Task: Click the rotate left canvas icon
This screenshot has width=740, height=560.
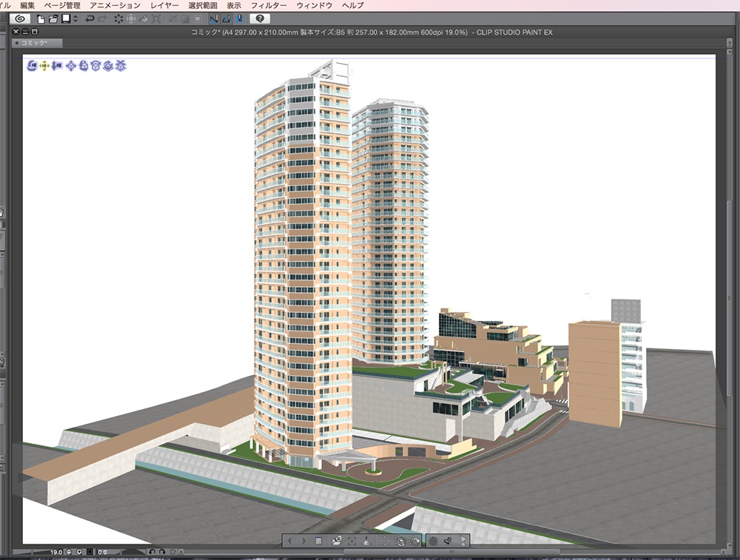Action: pyautogui.click(x=152, y=552)
